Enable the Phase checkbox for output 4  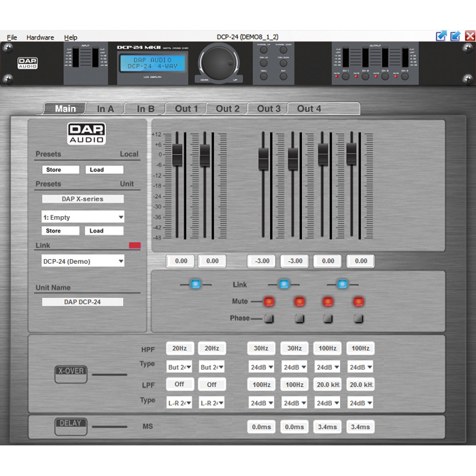358,318
